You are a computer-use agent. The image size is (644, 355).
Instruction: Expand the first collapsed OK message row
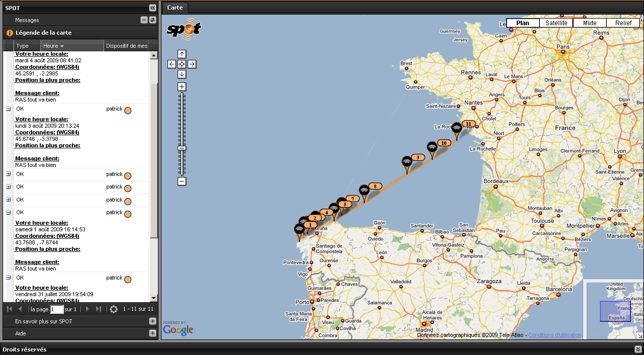pos(8,174)
